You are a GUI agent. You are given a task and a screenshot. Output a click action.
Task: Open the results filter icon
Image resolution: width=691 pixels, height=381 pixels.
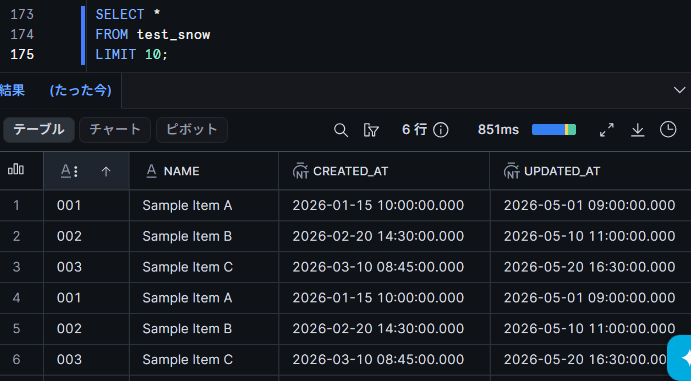coord(371,130)
